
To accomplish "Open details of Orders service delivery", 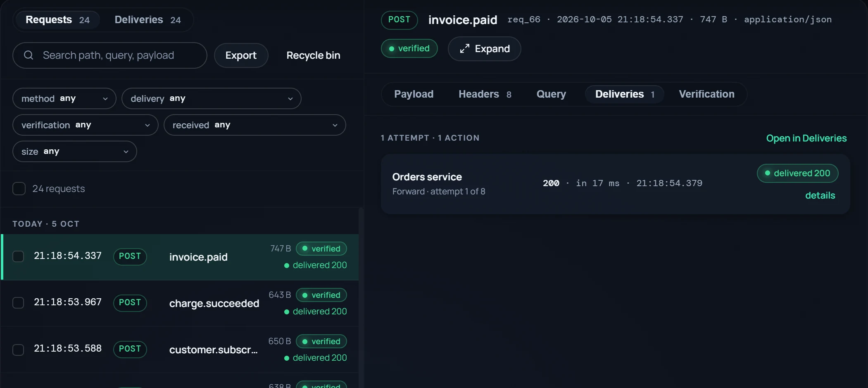I will pyautogui.click(x=820, y=195).
